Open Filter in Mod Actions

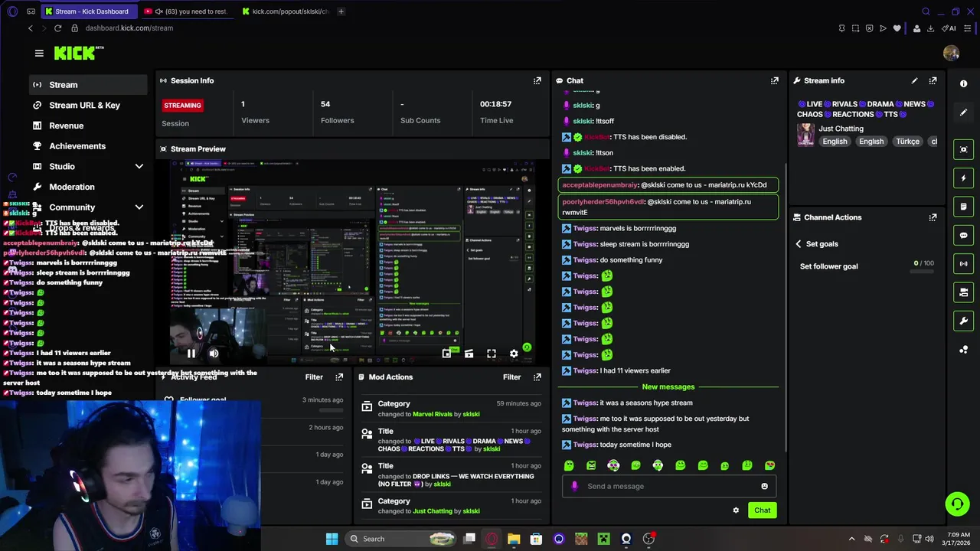(512, 377)
